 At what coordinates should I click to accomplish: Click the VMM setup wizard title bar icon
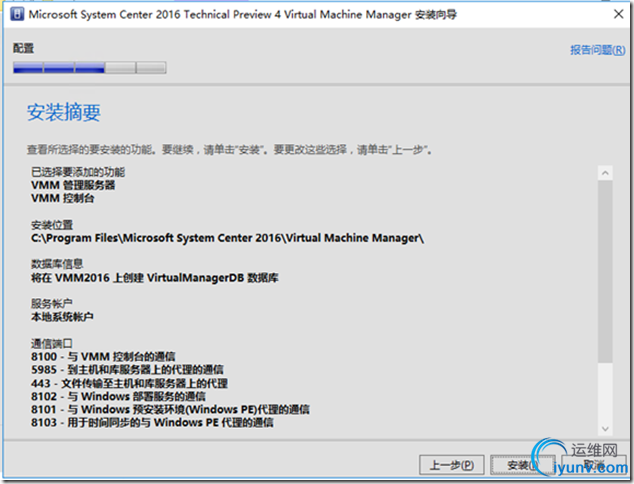tap(17, 14)
